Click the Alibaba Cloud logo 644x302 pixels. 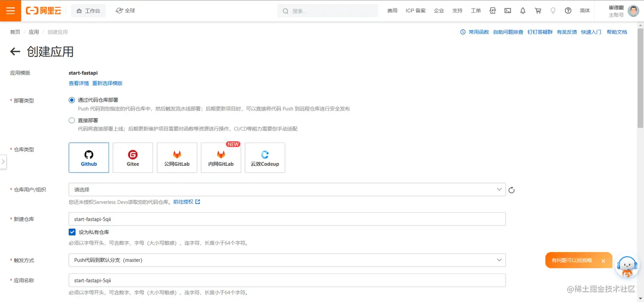point(43,11)
